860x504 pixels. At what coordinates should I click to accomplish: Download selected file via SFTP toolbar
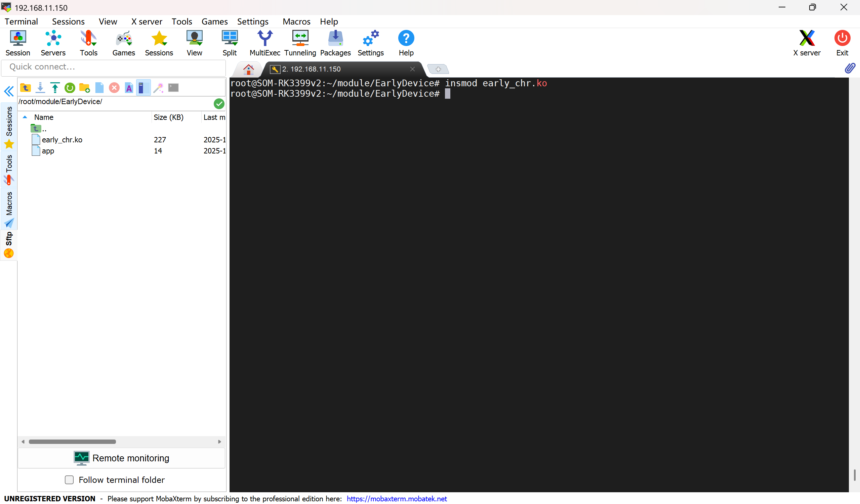pyautogui.click(x=40, y=88)
